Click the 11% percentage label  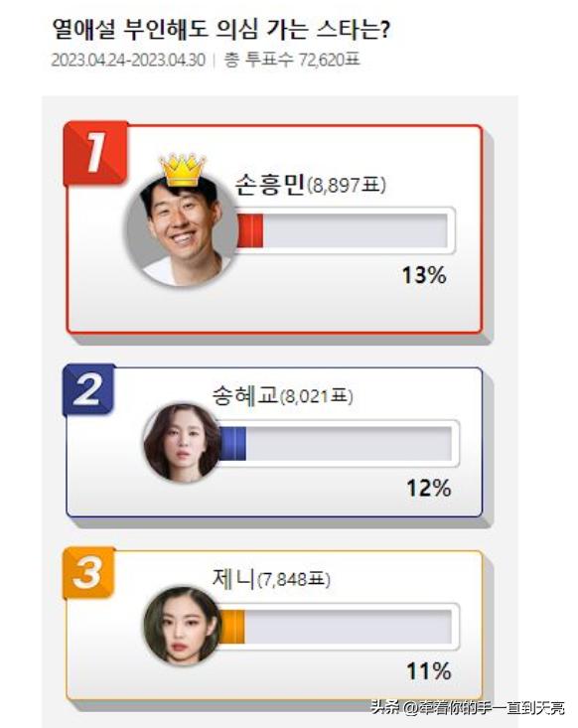pyautogui.click(x=428, y=671)
